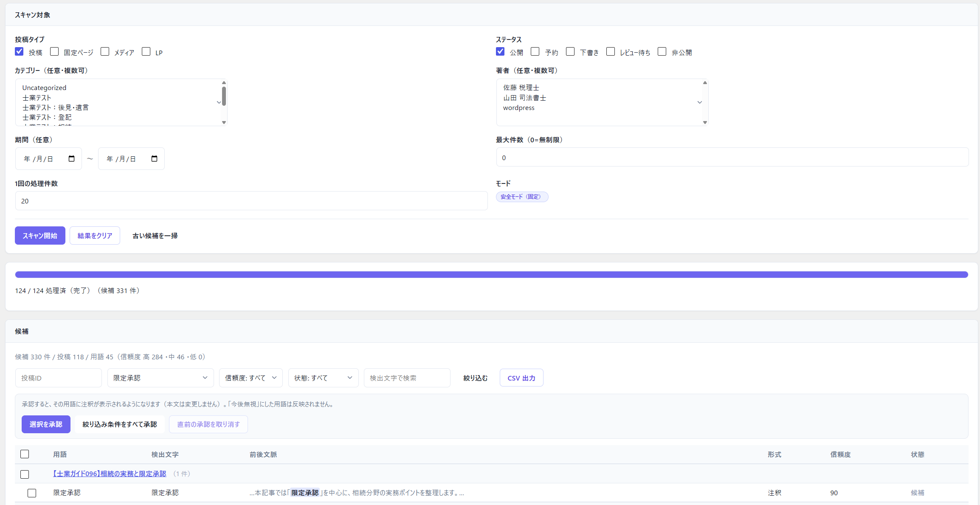Open the 士業ガイド096 相続の実務と限定承認 link

[110, 474]
